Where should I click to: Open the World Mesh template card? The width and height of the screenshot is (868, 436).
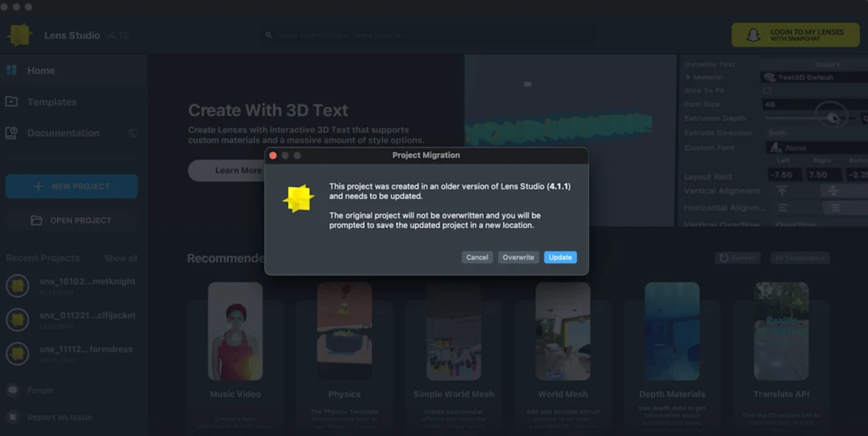click(563, 357)
